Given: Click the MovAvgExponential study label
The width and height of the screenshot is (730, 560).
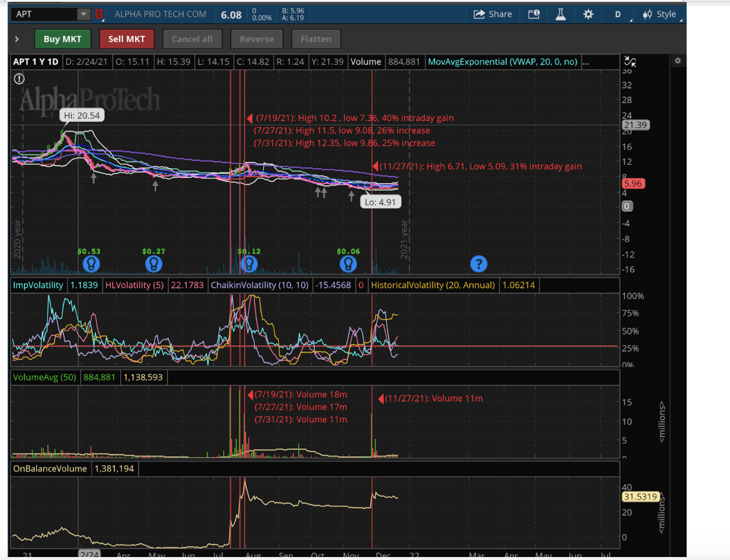Looking at the screenshot, I should pyautogui.click(x=502, y=62).
